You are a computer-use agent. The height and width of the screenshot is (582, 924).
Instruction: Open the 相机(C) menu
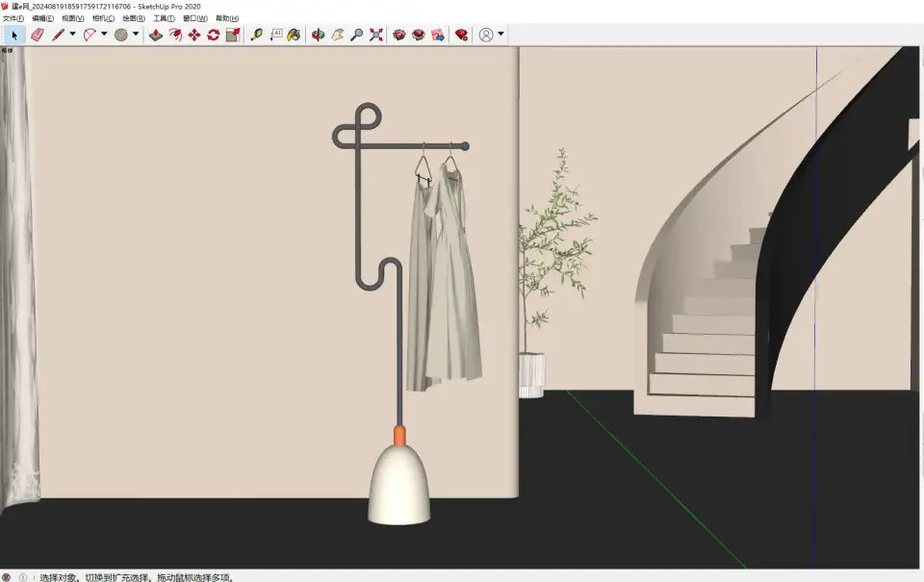click(x=104, y=18)
